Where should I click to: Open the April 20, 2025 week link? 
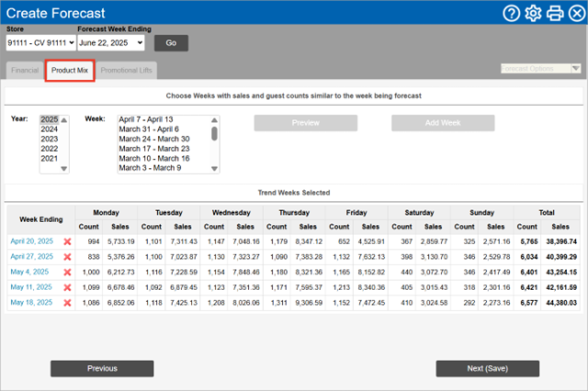pos(32,241)
